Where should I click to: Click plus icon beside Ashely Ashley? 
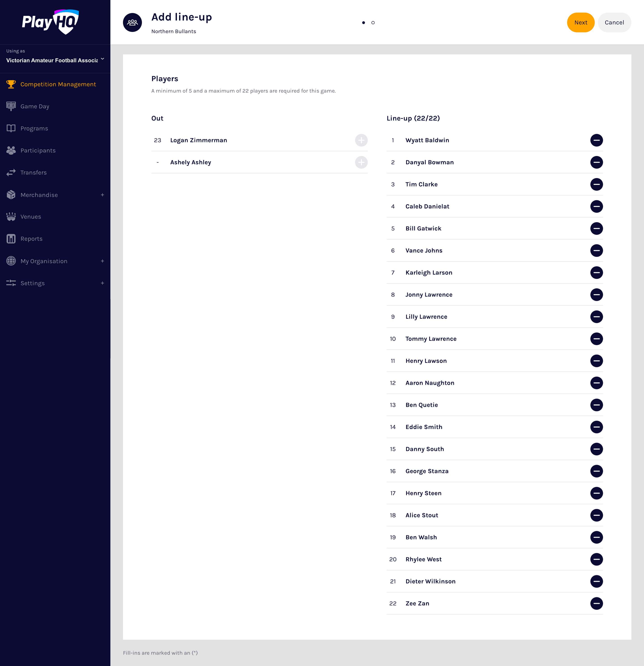(361, 162)
